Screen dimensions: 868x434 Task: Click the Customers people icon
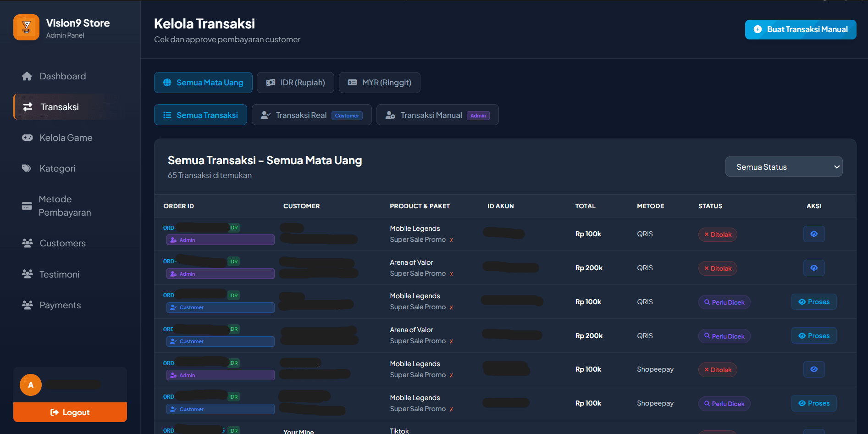(28, 243)
